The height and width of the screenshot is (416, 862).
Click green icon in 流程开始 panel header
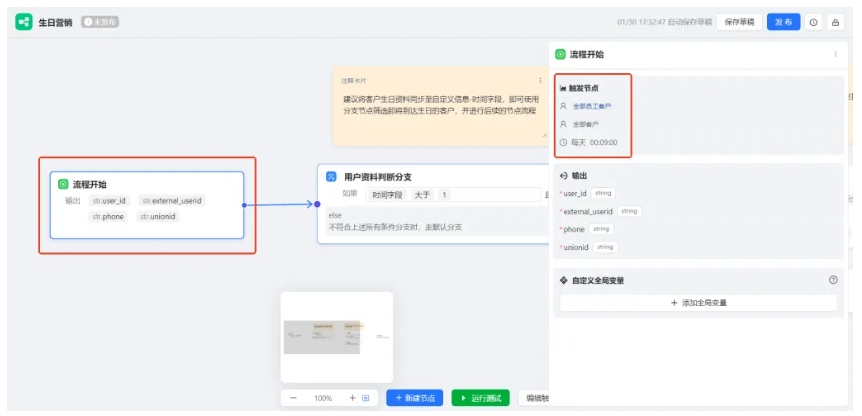(560, 54)
